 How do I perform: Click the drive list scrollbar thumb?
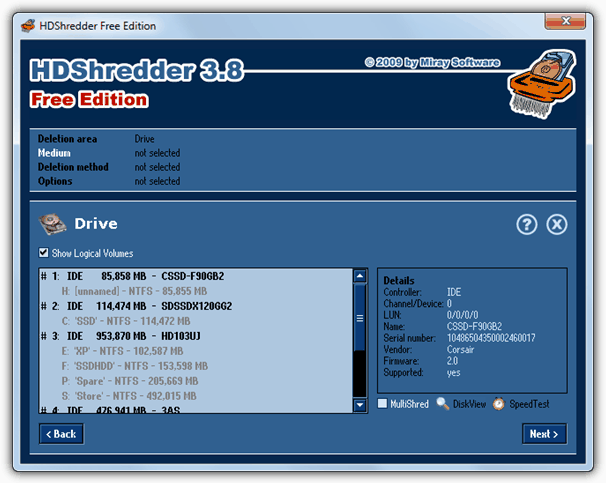[360, 318]
